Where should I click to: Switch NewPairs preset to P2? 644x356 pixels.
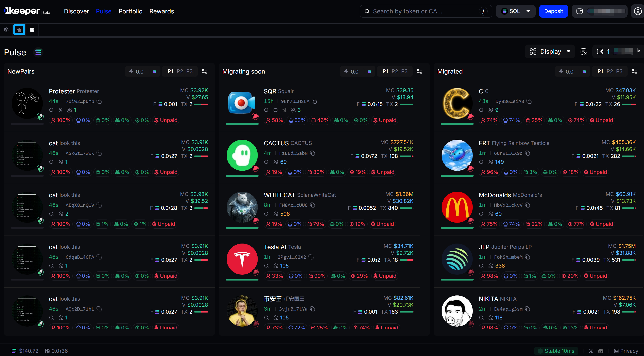(x=180, y=72)
